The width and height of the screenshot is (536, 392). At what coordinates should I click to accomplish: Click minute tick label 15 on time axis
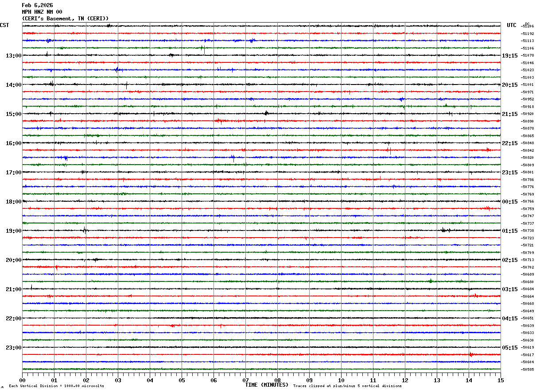click(501, 380)
